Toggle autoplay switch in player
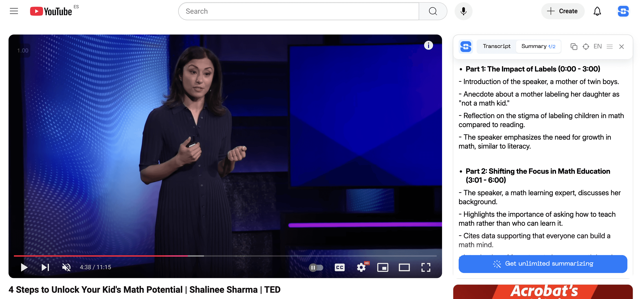 coord(316,268)
